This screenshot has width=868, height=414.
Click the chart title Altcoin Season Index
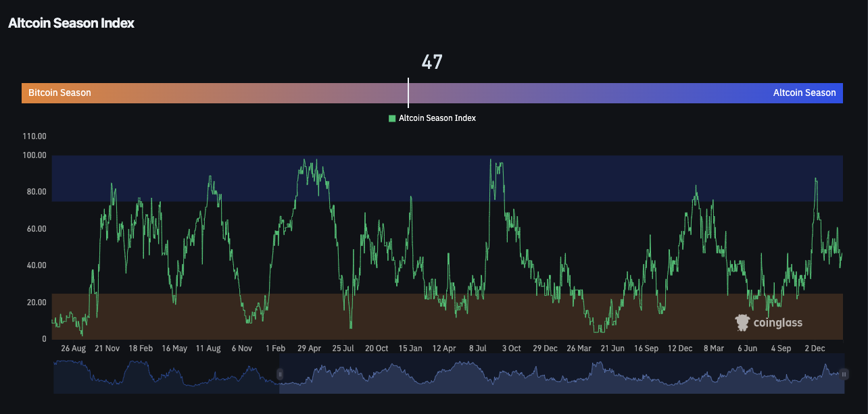point(71,22)
